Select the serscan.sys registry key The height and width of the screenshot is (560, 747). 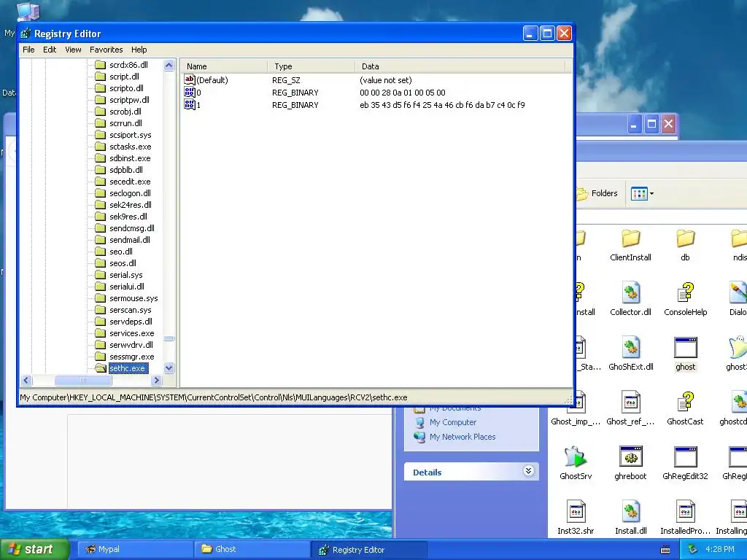pos(131,309)
